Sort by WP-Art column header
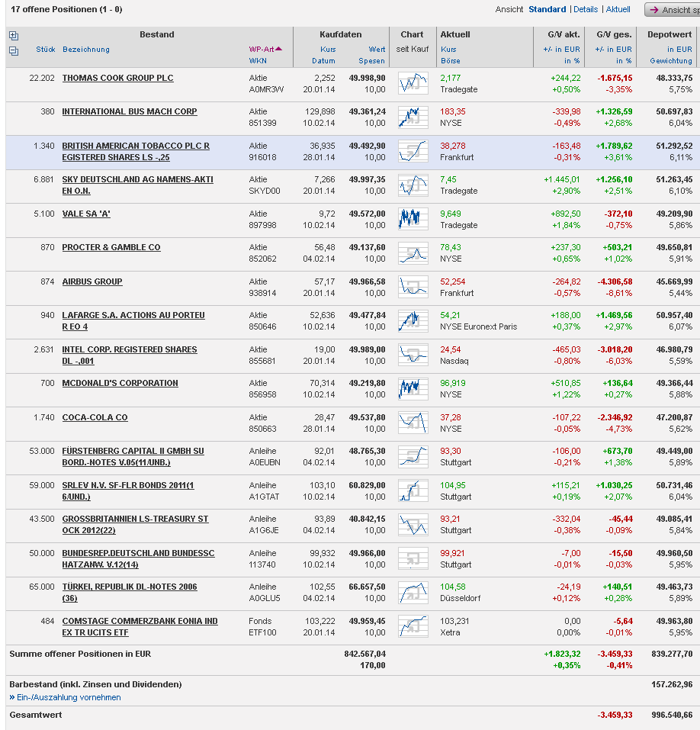The image size is (700, 730). (265, 50)
